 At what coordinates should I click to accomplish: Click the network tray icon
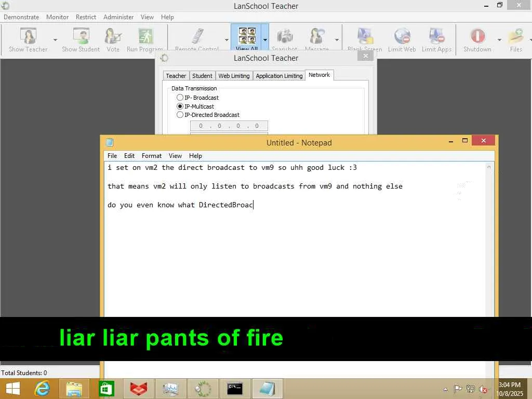point(470,389)
